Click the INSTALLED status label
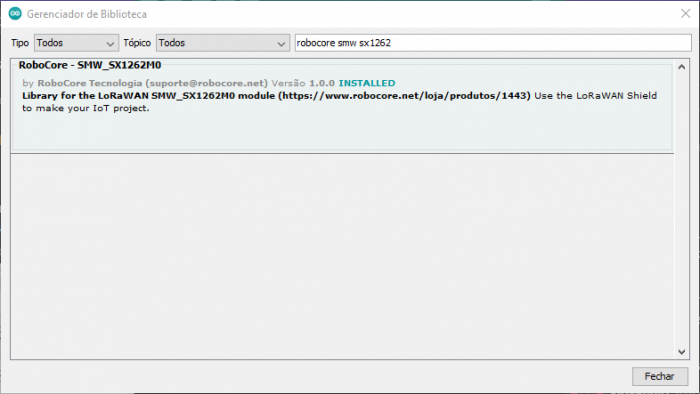This screenshot has height=394, width=700. [x=367, y=83]
